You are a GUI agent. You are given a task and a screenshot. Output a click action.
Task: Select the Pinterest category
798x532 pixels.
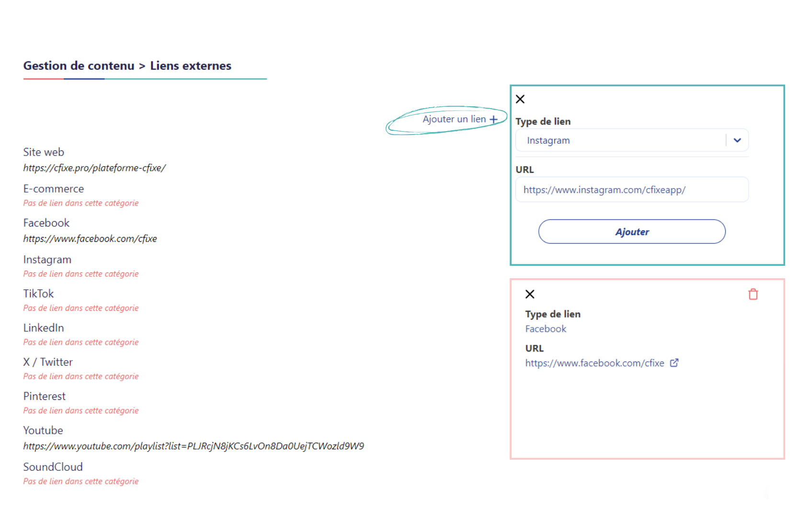coord(45,396)
